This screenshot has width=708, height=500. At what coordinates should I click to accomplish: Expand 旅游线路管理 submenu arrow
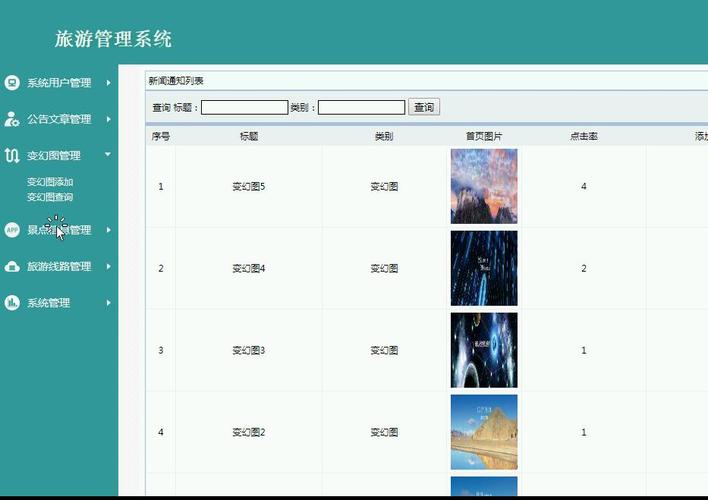point(108,266)
